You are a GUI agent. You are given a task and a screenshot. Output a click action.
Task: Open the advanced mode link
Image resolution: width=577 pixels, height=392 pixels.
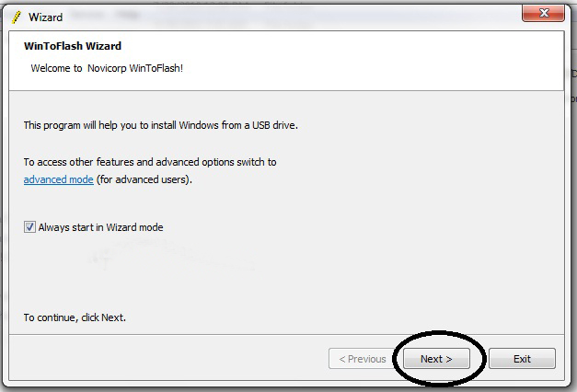(59, 179)
